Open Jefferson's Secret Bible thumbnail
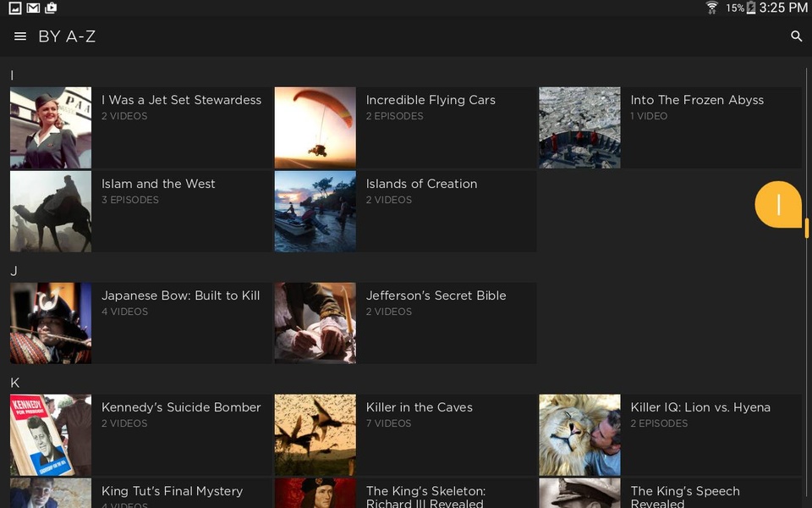 tap(315, 323)
